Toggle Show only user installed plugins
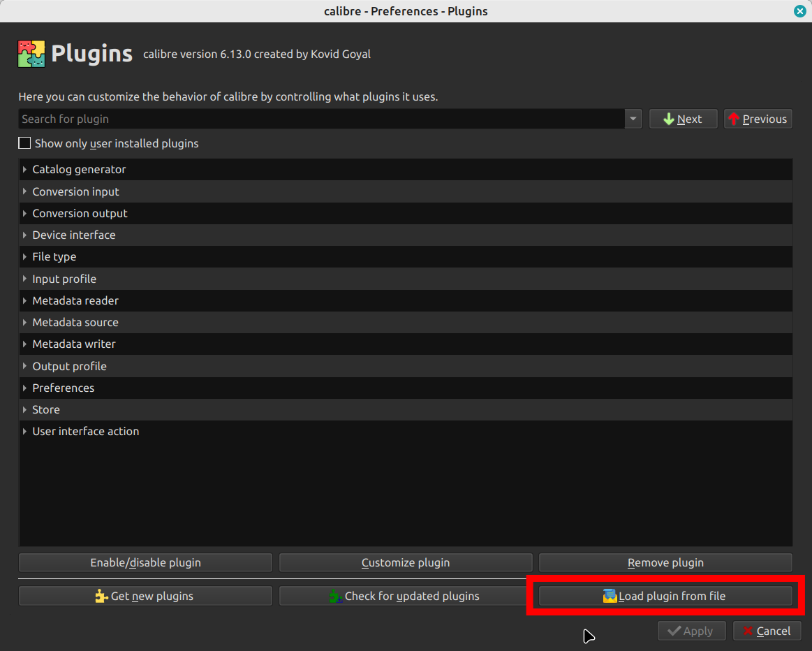This screenshot has height=651, width=812. click(x=24, y=143)
